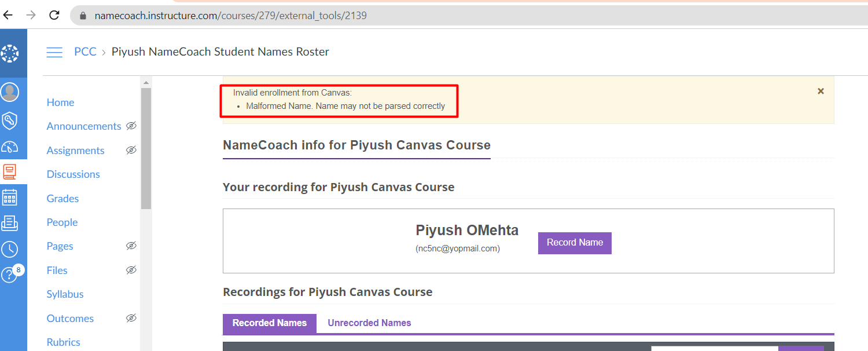Click the History clock icon
This screenshot has width=868, height=351.
pos(10,249)
